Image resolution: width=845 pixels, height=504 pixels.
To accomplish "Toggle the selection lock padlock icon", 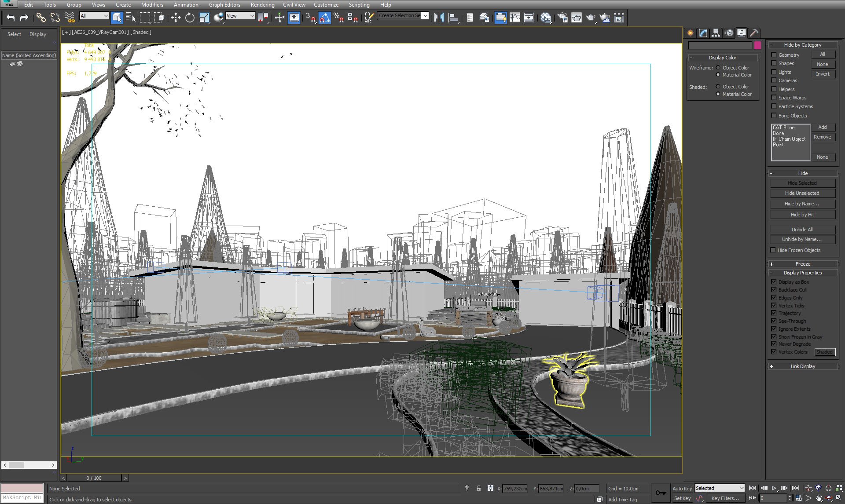I will 478,488.
